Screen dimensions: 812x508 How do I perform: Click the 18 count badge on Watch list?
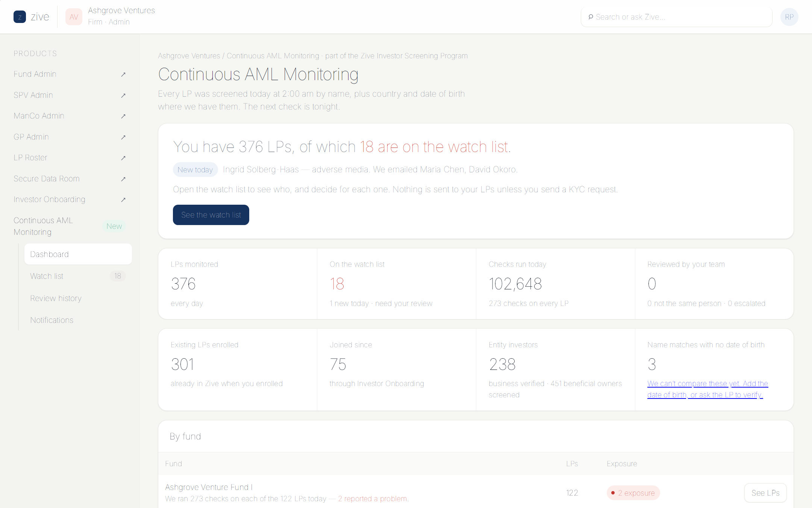coord(118,276)
